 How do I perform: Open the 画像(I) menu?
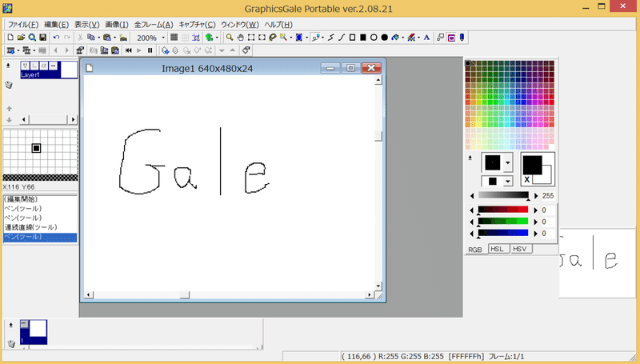[117, 25]
